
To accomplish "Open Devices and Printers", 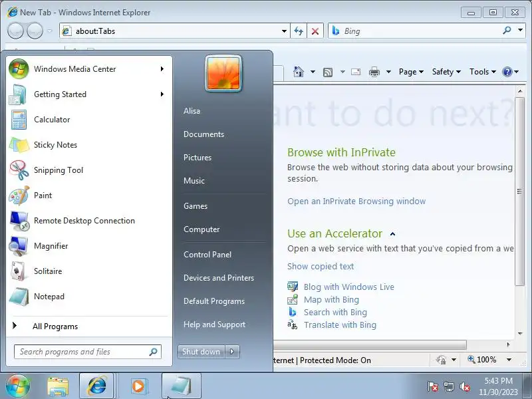I will [x=219, y=278].
